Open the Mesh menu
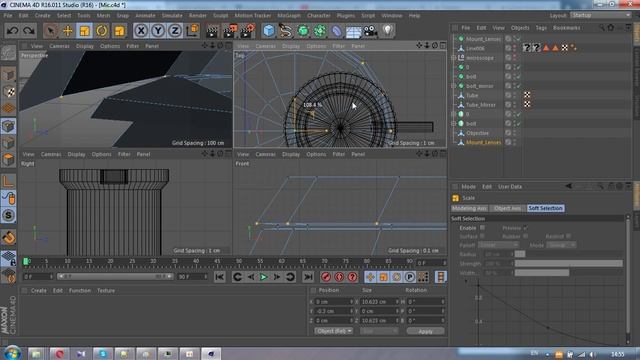Screen dimensions: 640x360 pyautogui.click(x=103, y=16)
